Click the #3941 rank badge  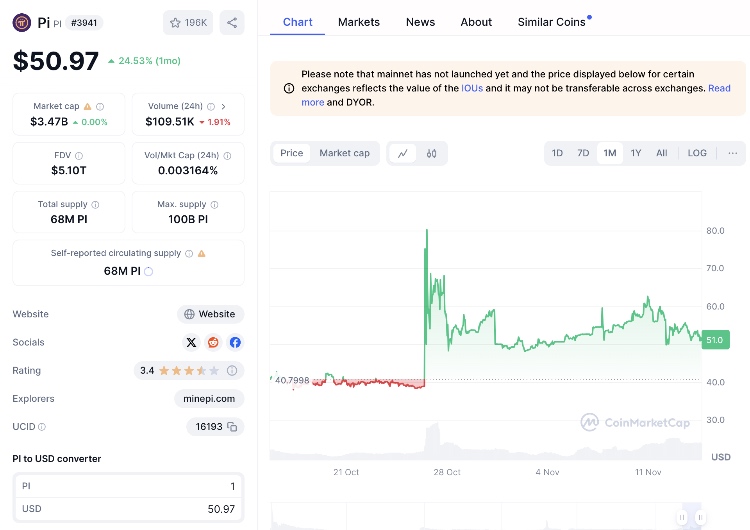(84, 22)
